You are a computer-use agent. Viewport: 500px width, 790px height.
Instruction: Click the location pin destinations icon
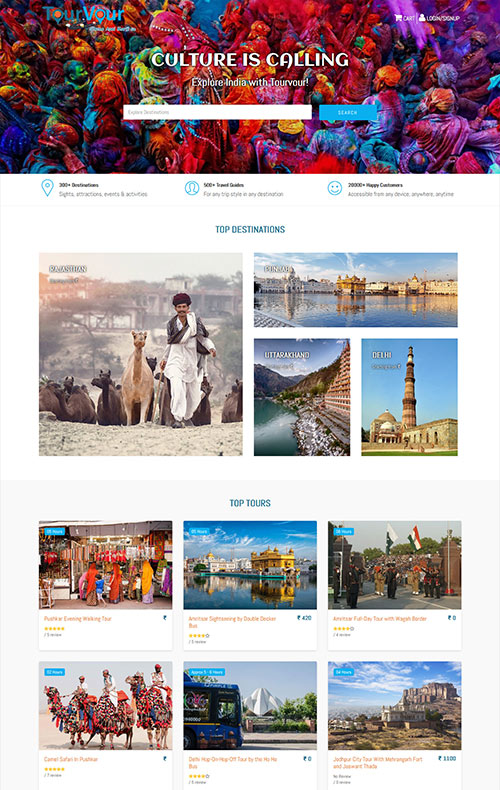[x=47, y=188]
